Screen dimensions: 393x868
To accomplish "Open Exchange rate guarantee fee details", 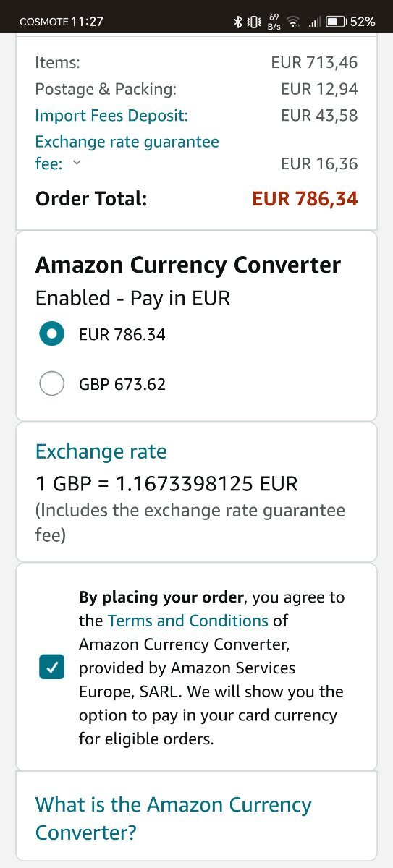I will coord(127,152).
